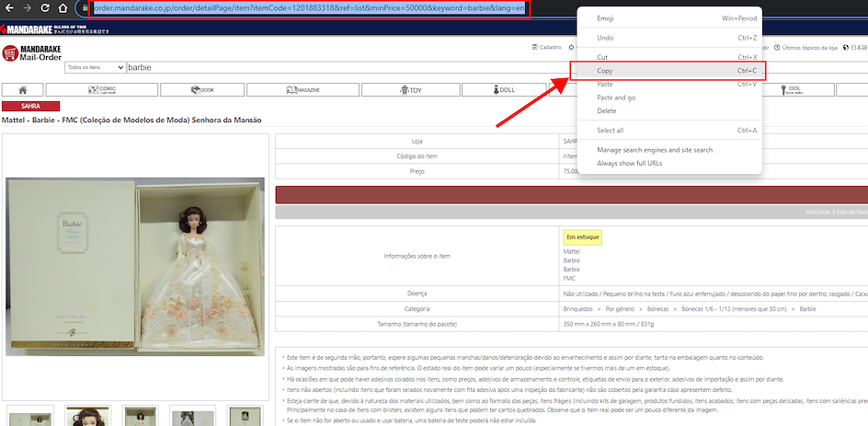Open Últimos tópicos da loja link
The image size is (868, 426).
pyautogui.click(x=805, y=48)
